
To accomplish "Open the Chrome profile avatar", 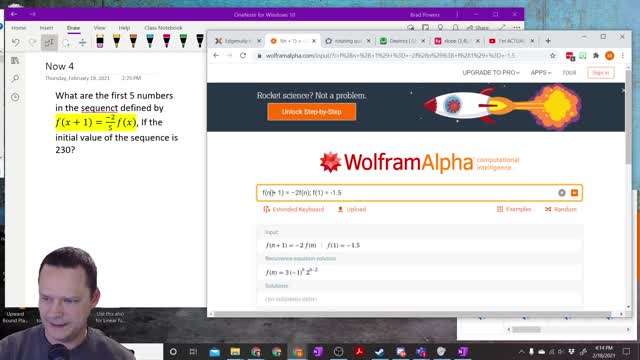I will click(609, 56).
